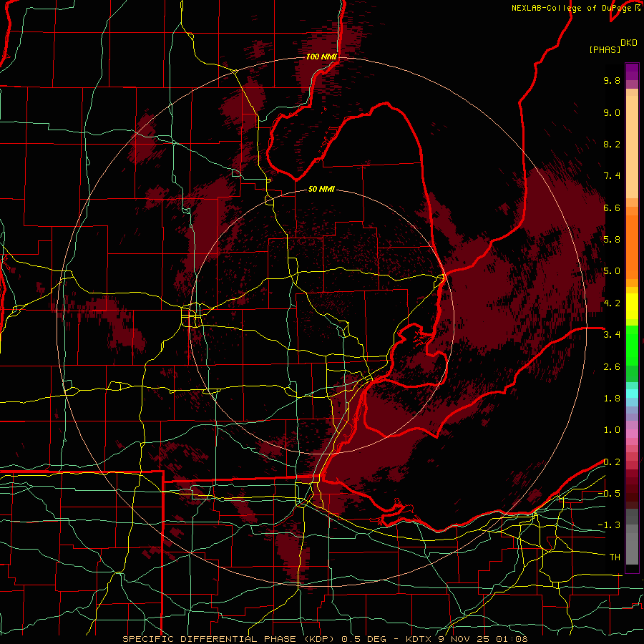
Task: Click the 2.6 scale value
Action: (x=612, y=367)
